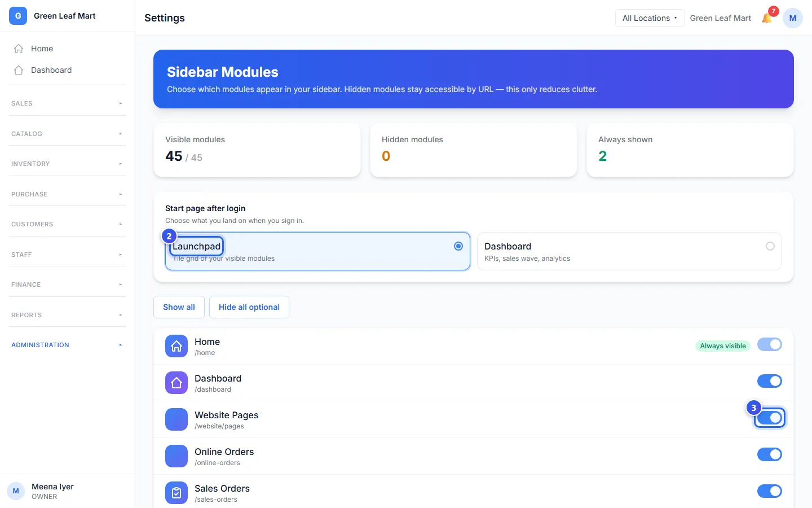This screenshot has height=508, width=812.
Task: Open the M profile avatar in top bar
Action: (793, 18)
